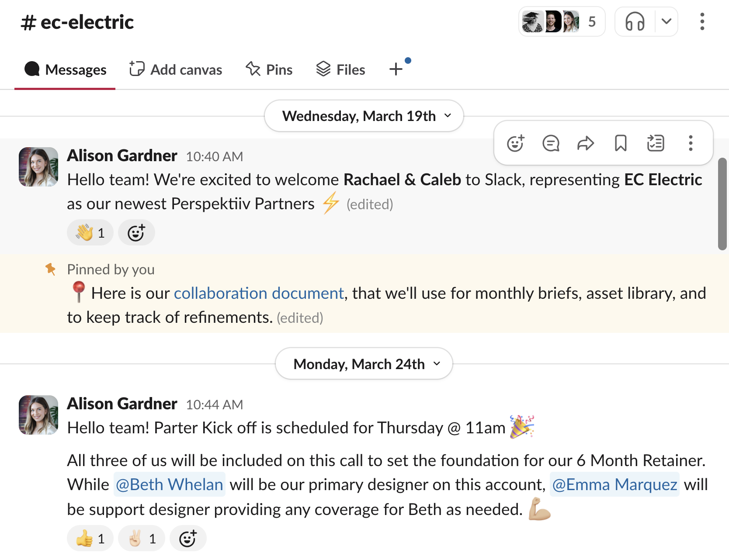The width and height of the screenshot is (729, 560).
Task: Toggle the thumbs up reaction
Action: tap(90, 539)
